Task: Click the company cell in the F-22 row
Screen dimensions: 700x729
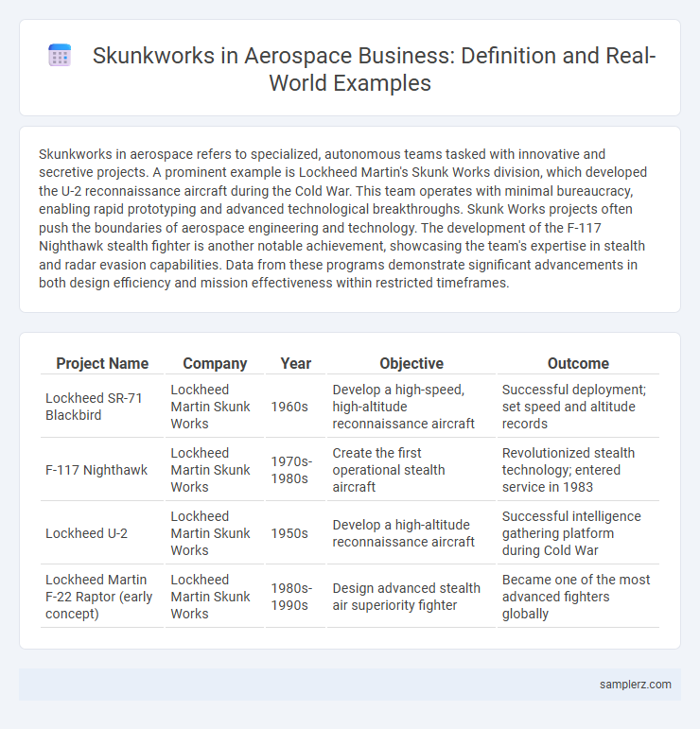Action: pyautogui.click(x=215, y=597)
